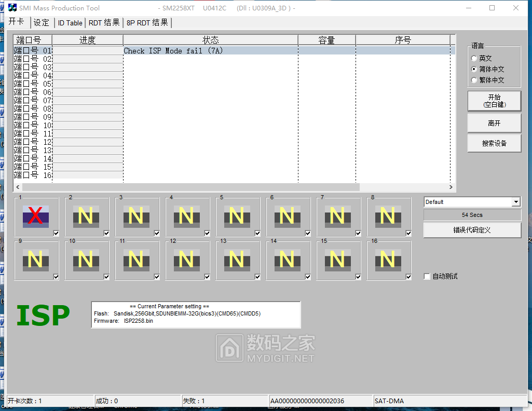The height and width of the screenshot is (411, 532).
Task: Uncheck the checkbox for port 8
Action: click(x=408, y=234)
